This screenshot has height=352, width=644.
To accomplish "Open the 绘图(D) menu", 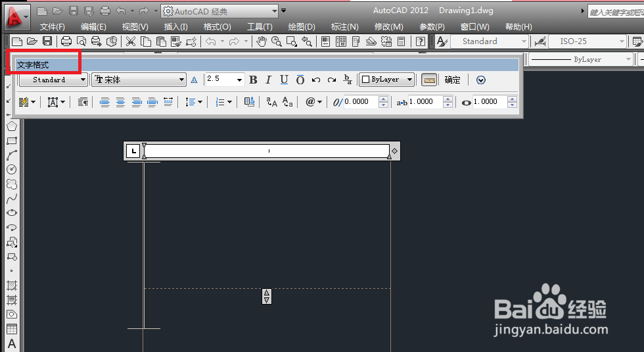I will (x=302, y=27).
